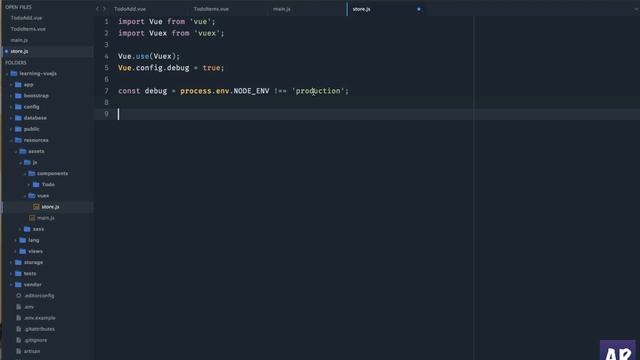Screen dimensions: 640x360
Task: Click the database folder icon
Action: pyautogui.click(x=18, y=118)
